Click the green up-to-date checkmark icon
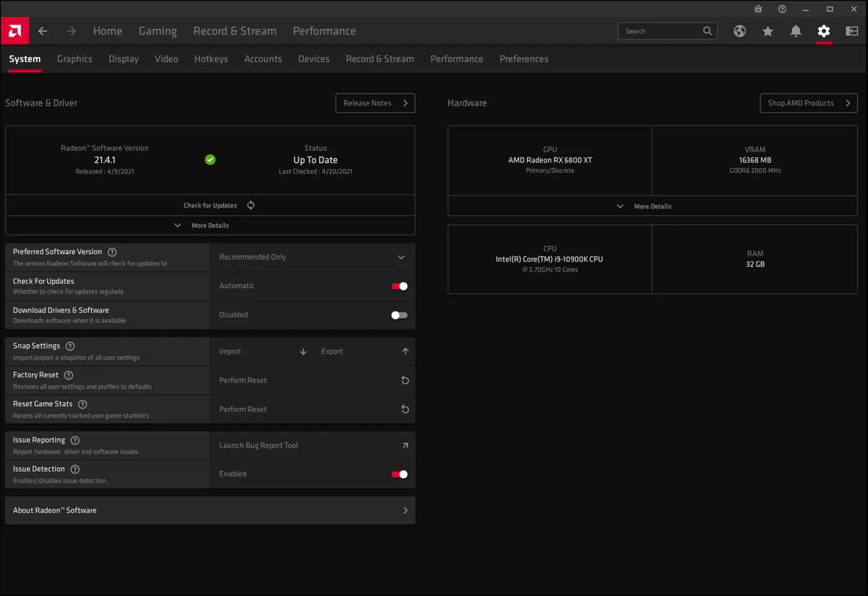Screen dimensions: 868x596 (210, 160)
